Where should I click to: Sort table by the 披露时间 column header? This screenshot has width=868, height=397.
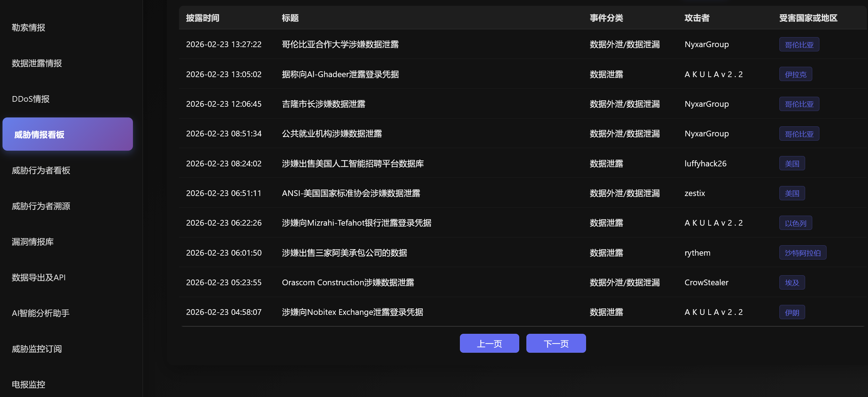coord(203,18)
